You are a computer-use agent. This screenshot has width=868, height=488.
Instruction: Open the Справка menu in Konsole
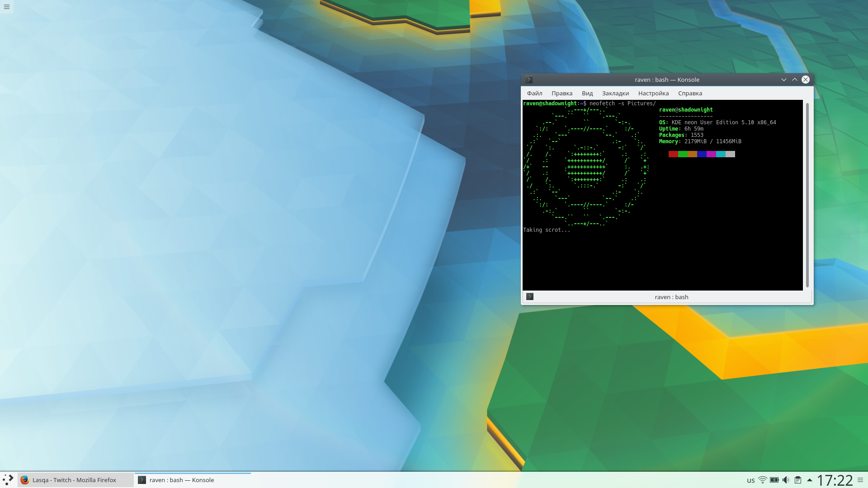click(x=690, y=93)
